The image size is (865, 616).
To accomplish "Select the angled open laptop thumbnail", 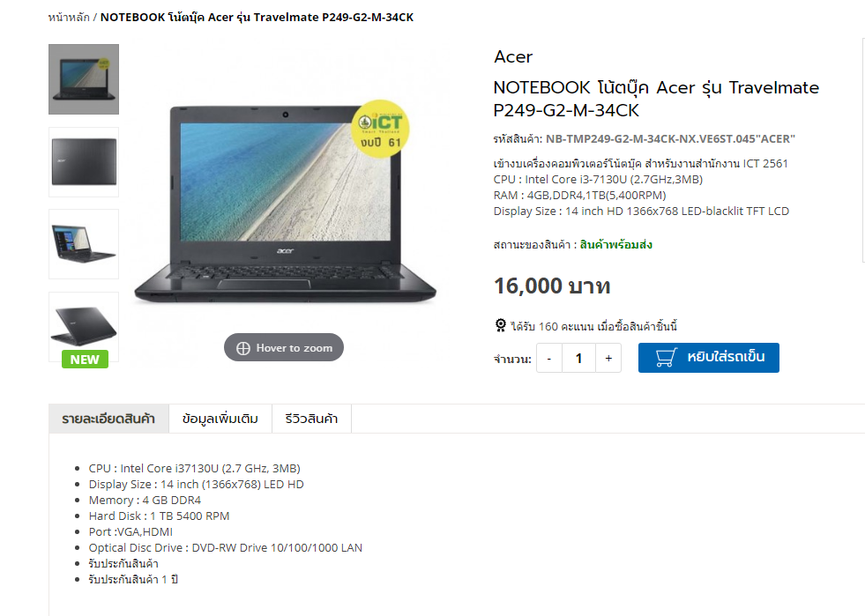I will (84, 244).
